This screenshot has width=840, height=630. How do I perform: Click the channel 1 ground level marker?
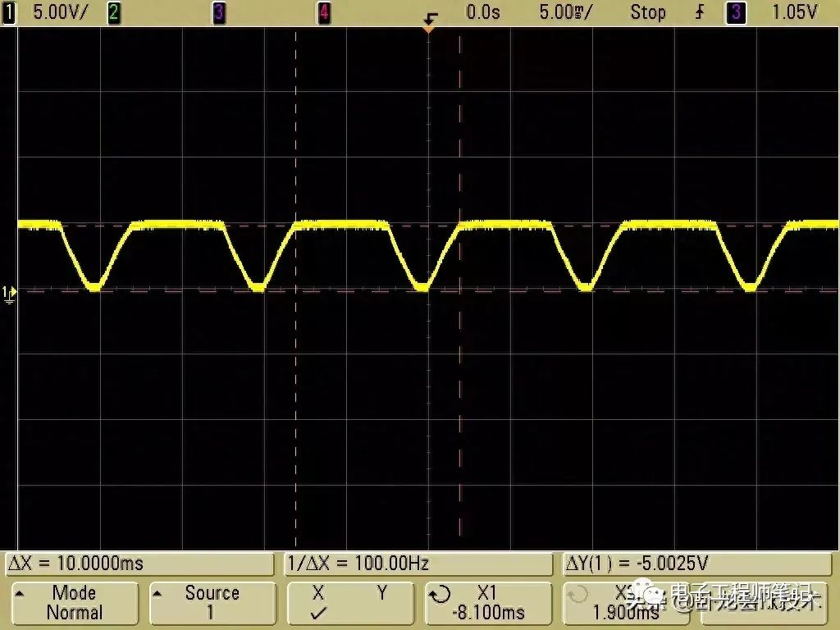click(9, 292)
